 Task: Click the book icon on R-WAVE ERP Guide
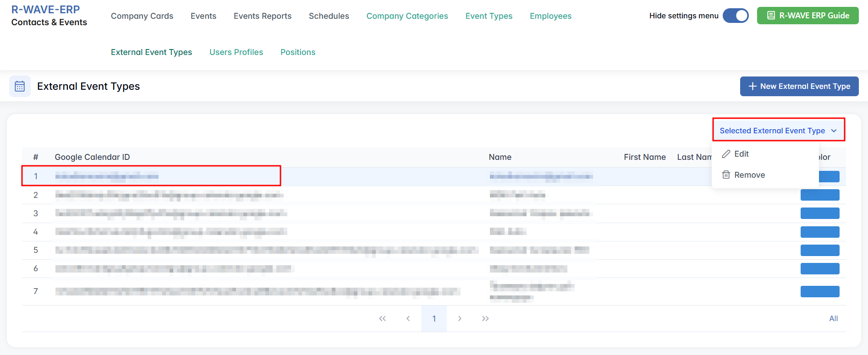click(771, 16)
